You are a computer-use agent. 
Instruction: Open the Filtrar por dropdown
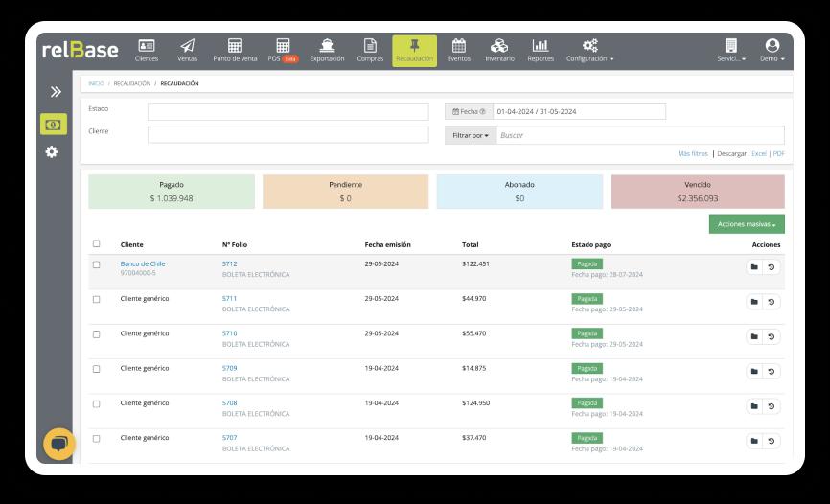471,135
